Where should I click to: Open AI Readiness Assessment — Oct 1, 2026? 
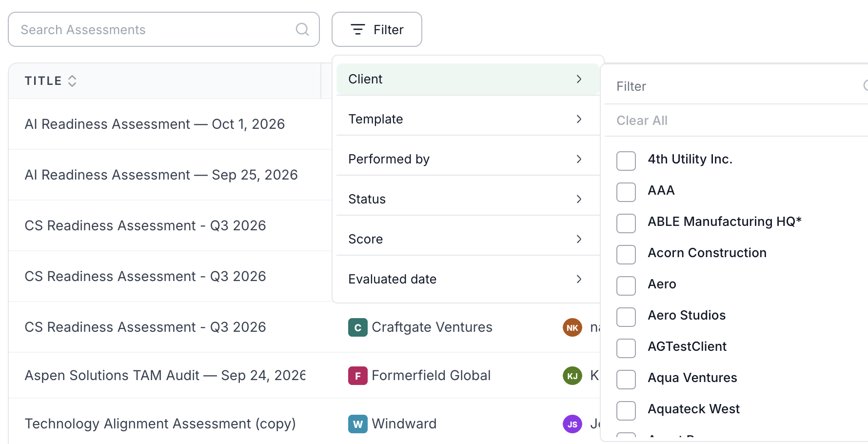[155, 124]
